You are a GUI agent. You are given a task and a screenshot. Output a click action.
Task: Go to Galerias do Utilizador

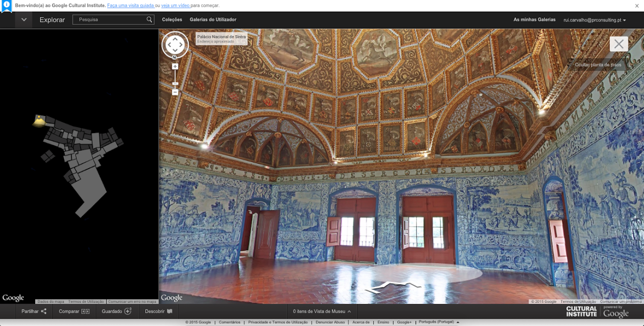[213, 20]
